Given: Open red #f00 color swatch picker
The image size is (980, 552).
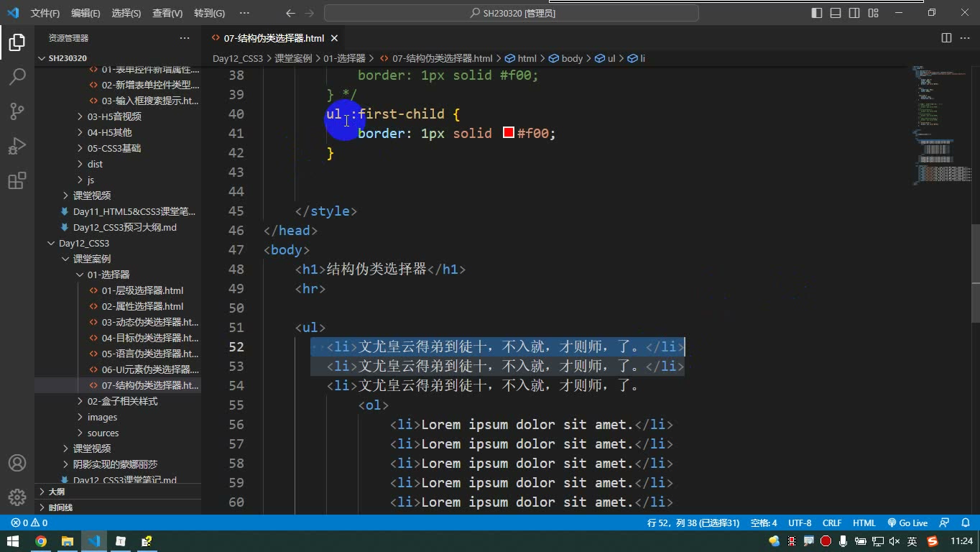Looking at the screenshot, I should click(509, 133).
